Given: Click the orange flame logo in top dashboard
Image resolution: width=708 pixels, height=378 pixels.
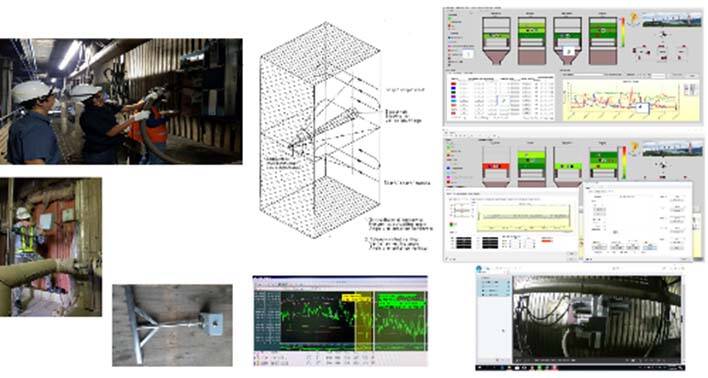Looking at the screenshot, I should tap(634, 18).
